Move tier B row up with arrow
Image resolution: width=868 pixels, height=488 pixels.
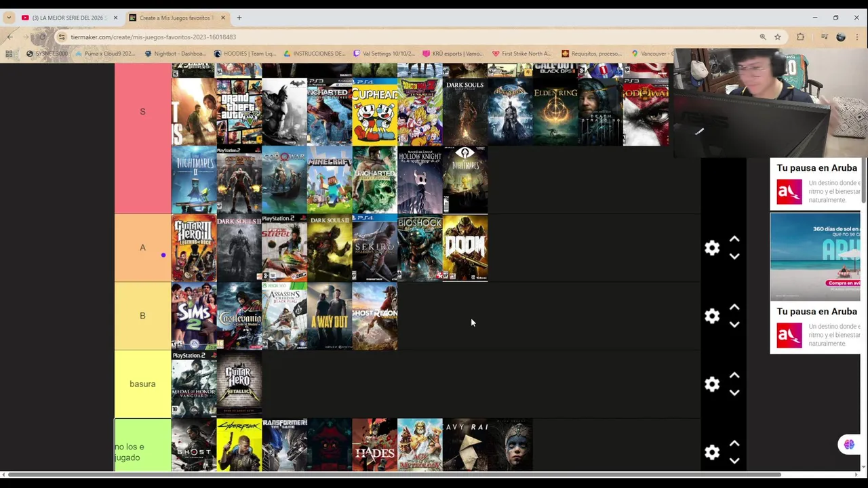(734, 307)
